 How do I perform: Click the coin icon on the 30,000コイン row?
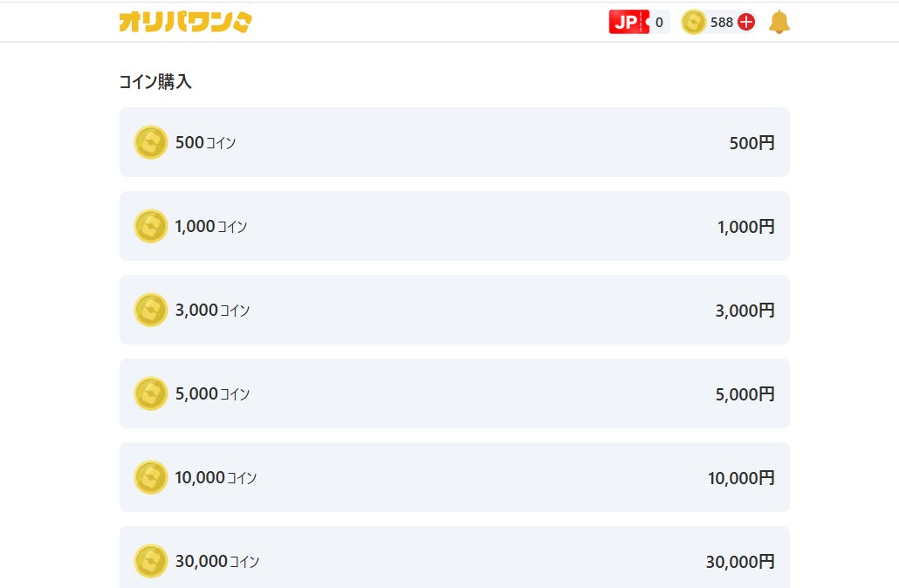coord(151,560)
